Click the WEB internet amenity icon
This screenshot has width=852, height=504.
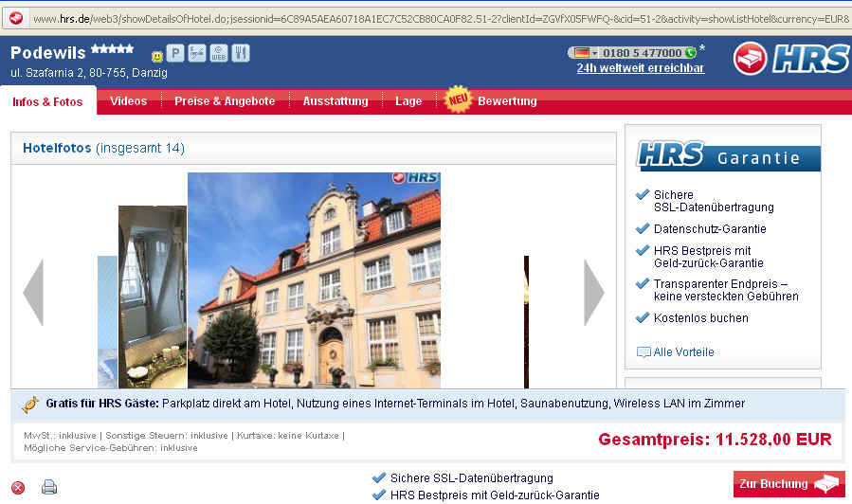coord(219,54)
